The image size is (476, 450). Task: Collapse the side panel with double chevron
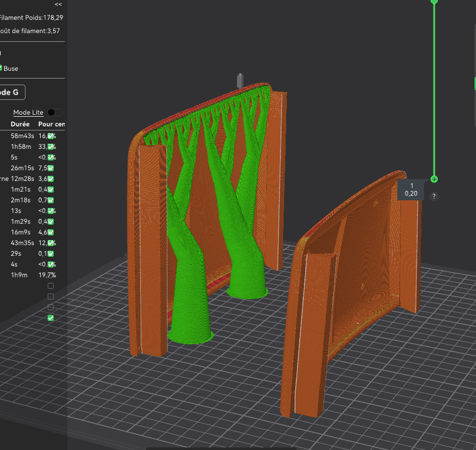pyautogui.click(x=58, y=4)
